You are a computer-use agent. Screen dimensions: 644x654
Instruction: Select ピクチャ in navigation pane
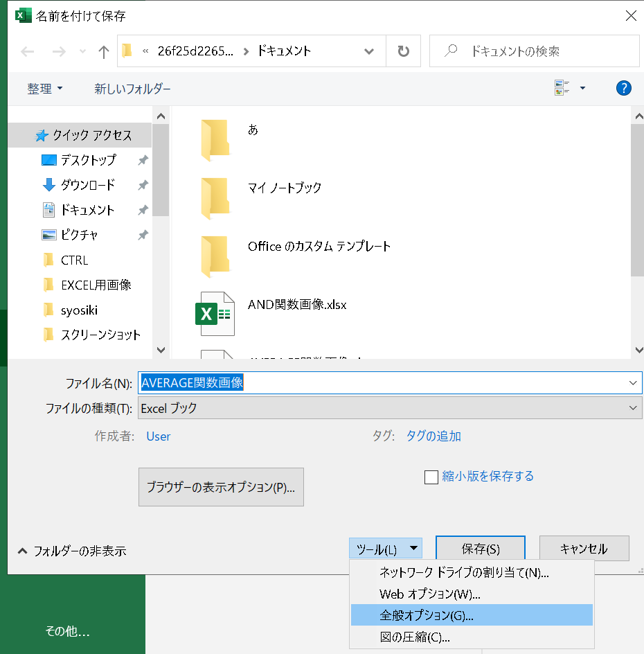[x=70, y=235]
